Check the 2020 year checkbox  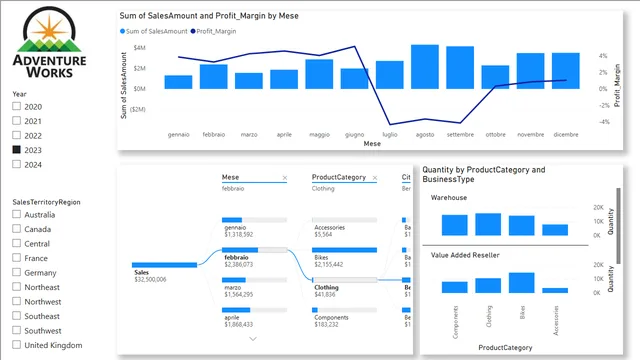16,106
